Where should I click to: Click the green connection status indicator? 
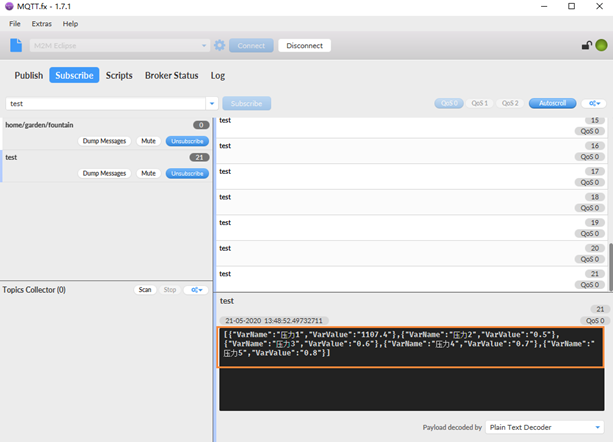tap(601, 45)
